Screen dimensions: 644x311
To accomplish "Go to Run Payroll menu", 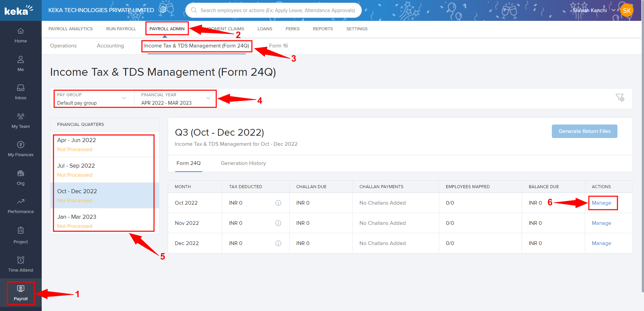I will click(121, 29).
